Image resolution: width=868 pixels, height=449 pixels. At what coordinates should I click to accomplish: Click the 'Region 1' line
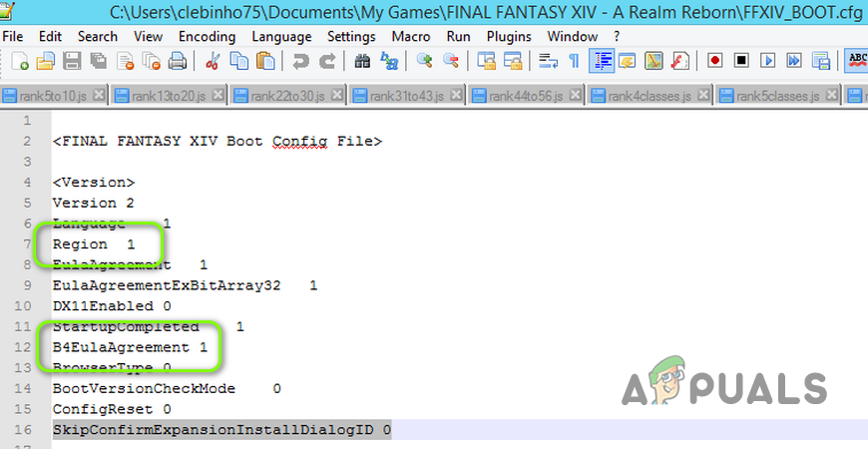[94, 244]
